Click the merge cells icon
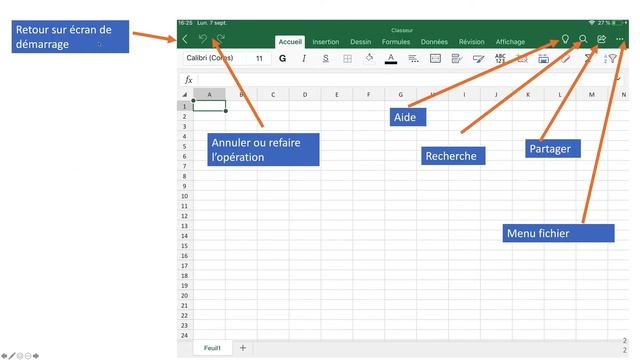640x360 pixels. 435,58
